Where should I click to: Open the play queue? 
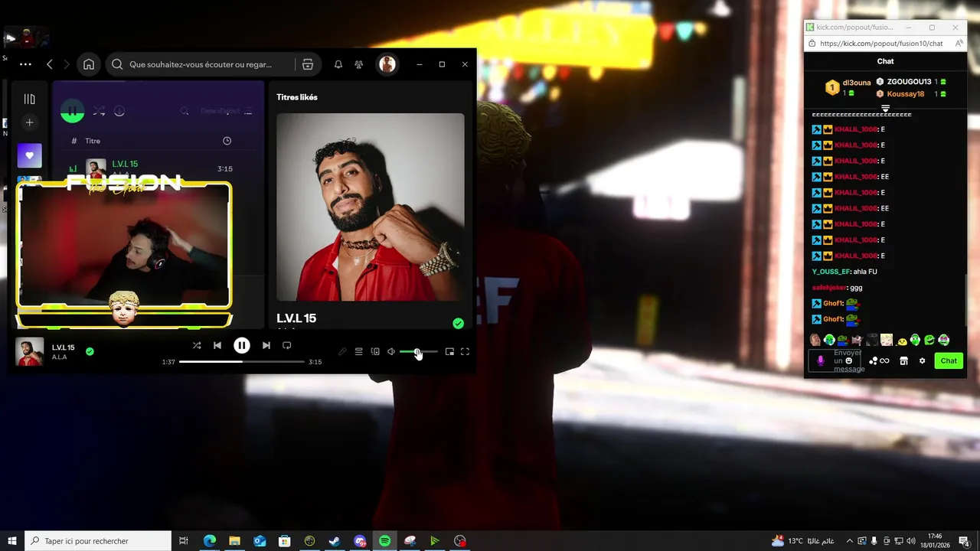click(x=358, y=352)
